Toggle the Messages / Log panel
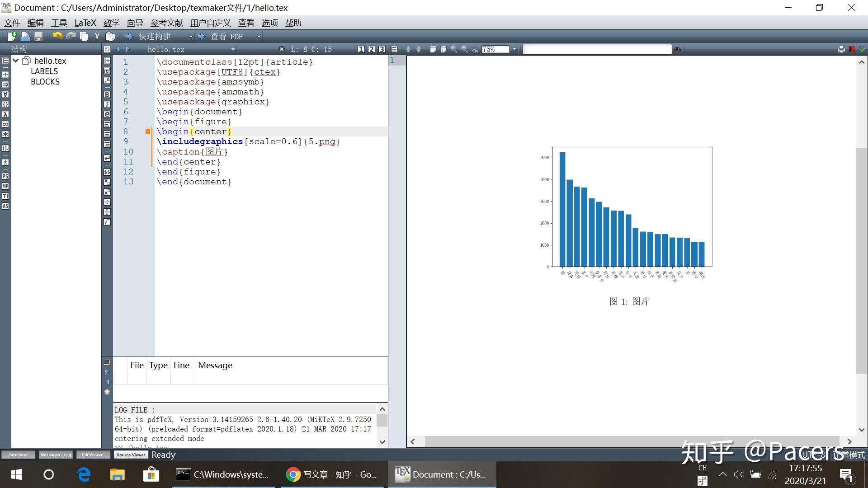Viewport: 868px width, 488px height. 55,455
